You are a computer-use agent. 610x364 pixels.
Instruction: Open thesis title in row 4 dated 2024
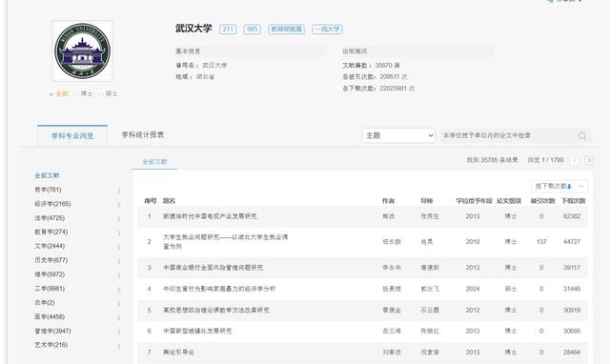pos(219,289)
